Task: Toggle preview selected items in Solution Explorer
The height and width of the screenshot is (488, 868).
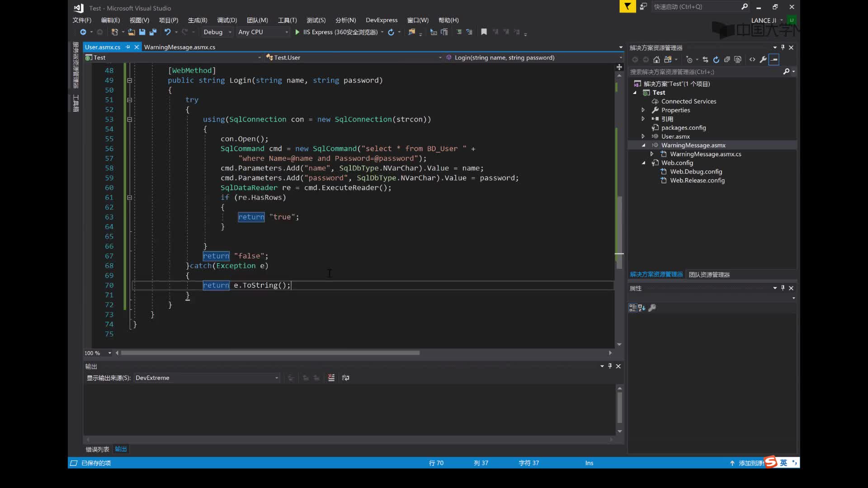Action: [x=774, y=60]
